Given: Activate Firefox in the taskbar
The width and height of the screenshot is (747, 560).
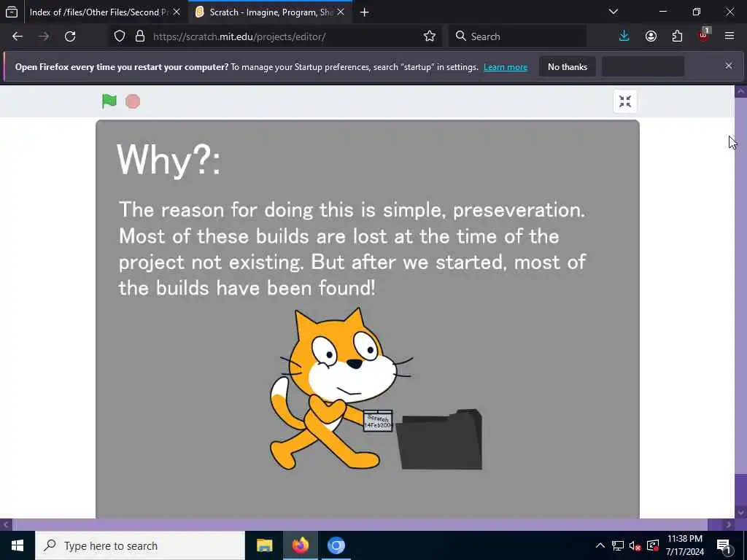Looking at the screenshot, I should [x=300, y=545].
